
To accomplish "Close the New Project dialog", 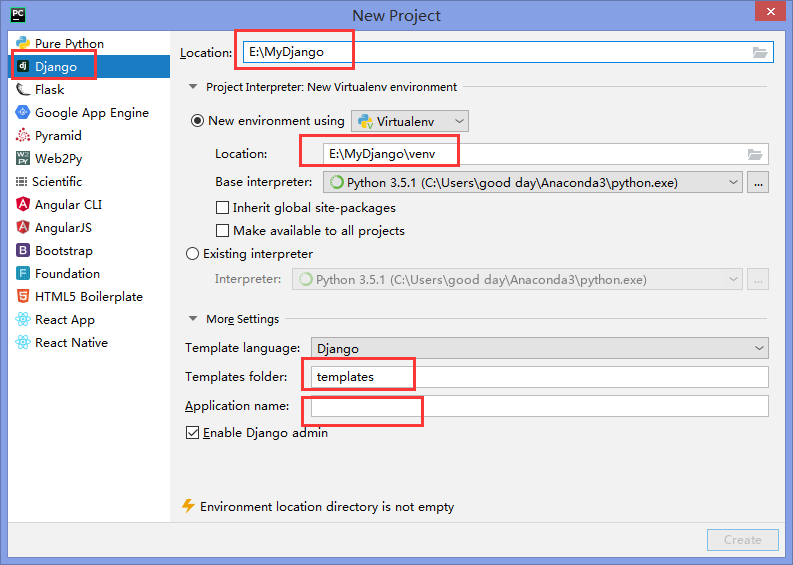I will click(770, 12).
